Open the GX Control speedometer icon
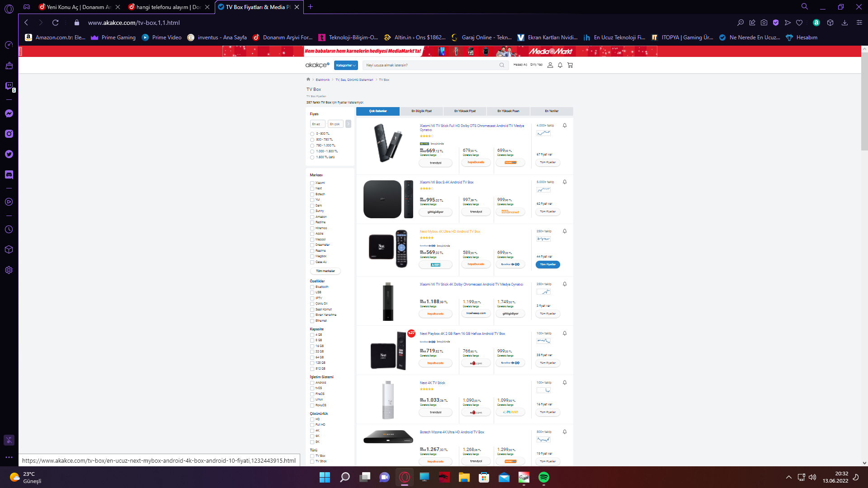868x488 pixels. pyautogui.click(x=9, y=45)
